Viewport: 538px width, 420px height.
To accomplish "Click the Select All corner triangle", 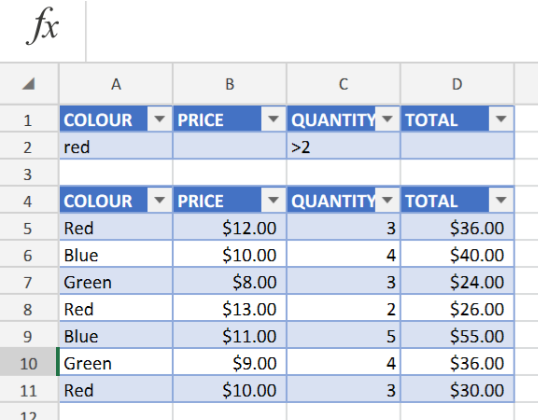I will tap(28, 84).
